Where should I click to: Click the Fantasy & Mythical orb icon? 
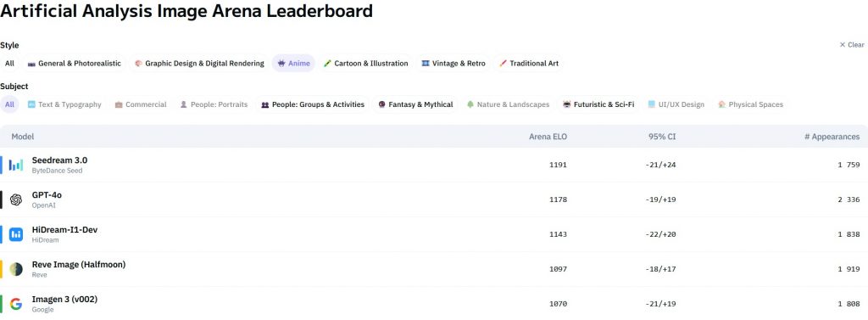pos(382,104)
